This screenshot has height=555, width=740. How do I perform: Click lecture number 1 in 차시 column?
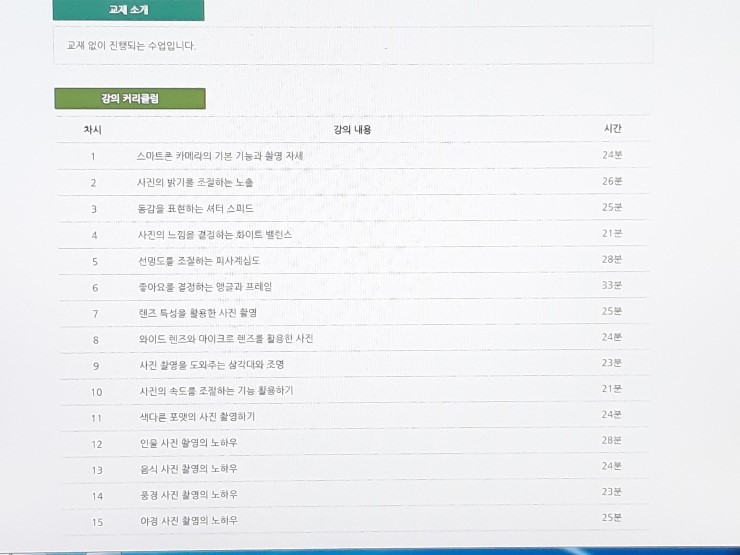point(93,157)
